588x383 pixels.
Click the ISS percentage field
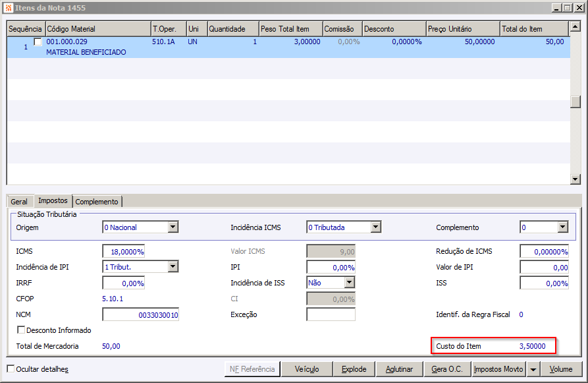pyautogui.click(x=544, y=283)
